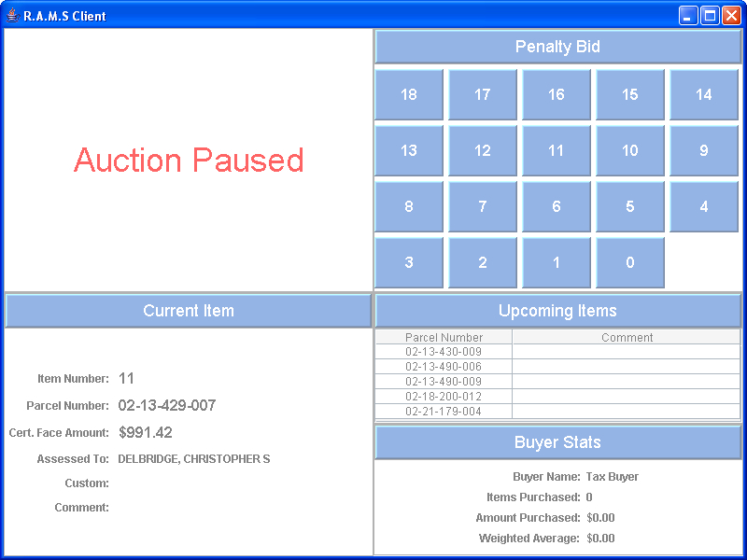Viewport: 747px width, 560px height.
Task: Click the Java icon in title bar
Action: pyautogui.click(x=13, y=16)
